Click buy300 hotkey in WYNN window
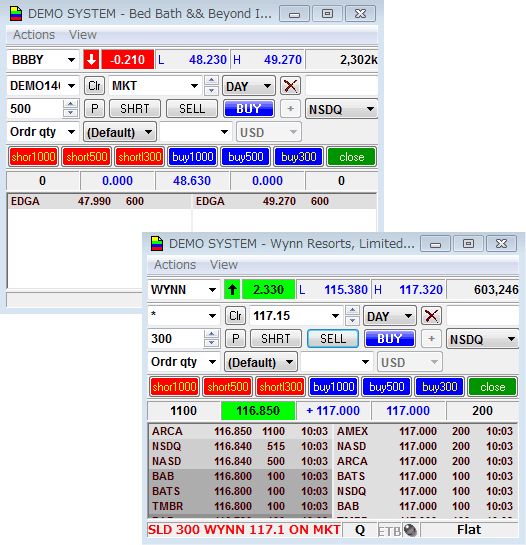 [x=439, y=387]
